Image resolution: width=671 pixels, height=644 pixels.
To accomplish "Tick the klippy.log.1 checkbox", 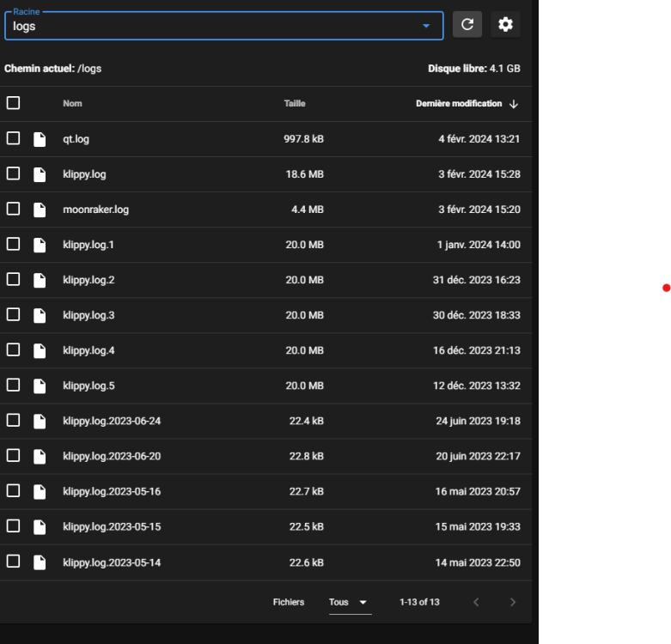I will point(13,244).
